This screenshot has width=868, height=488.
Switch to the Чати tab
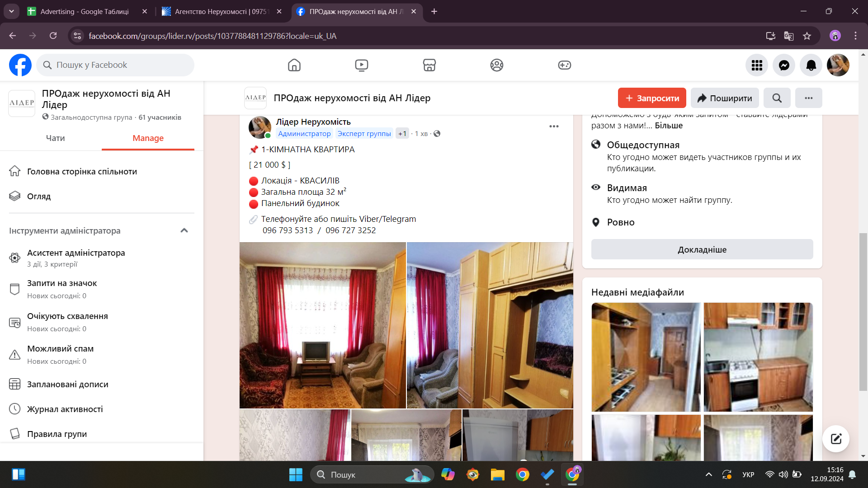(55, 138)
